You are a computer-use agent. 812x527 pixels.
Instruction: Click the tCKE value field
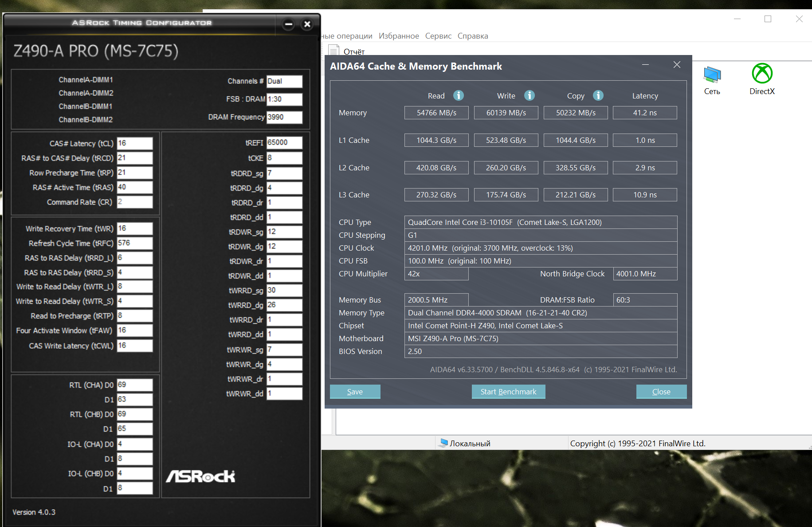(284, 158)
